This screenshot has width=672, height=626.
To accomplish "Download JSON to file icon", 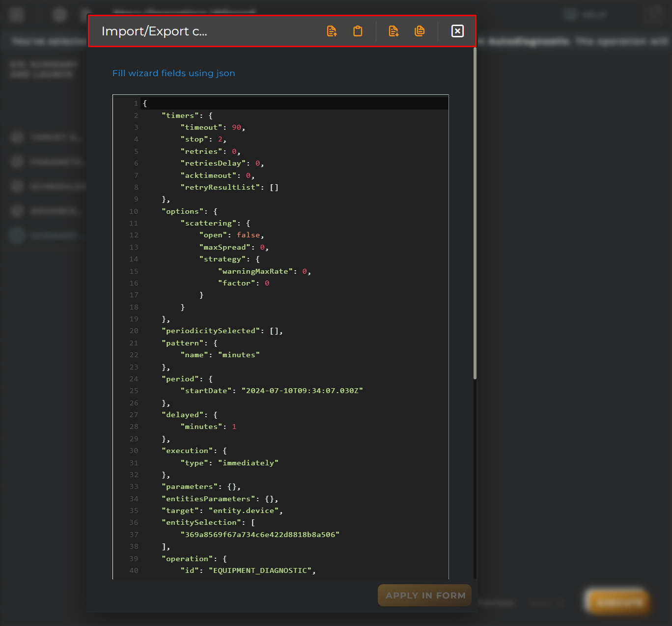I will coord(393,31).
